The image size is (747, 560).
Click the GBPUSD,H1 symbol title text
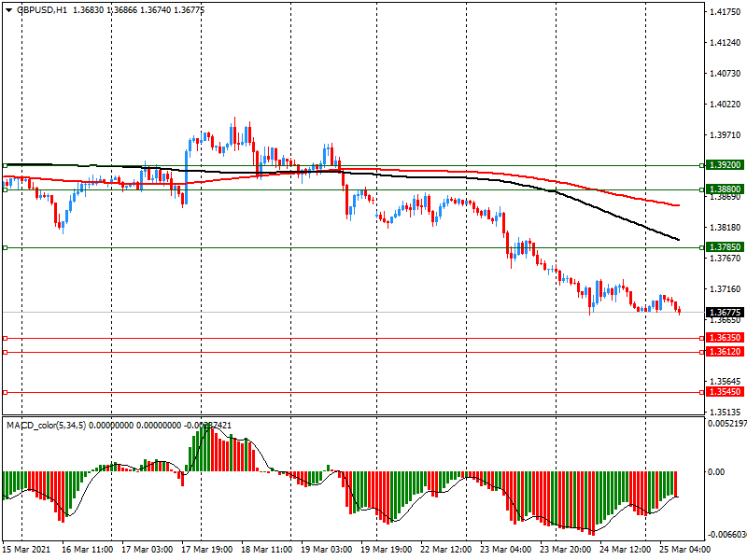tap(40, 9)
